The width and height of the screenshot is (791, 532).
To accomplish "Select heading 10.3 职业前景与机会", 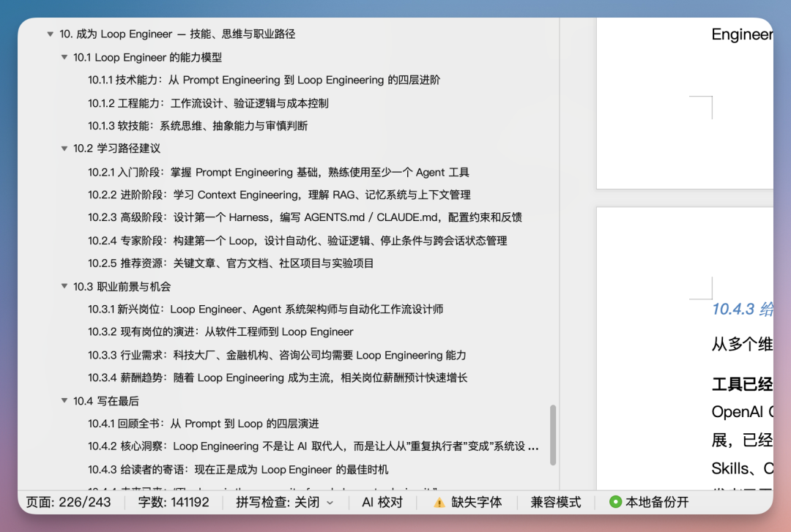I will coord(122,286).
